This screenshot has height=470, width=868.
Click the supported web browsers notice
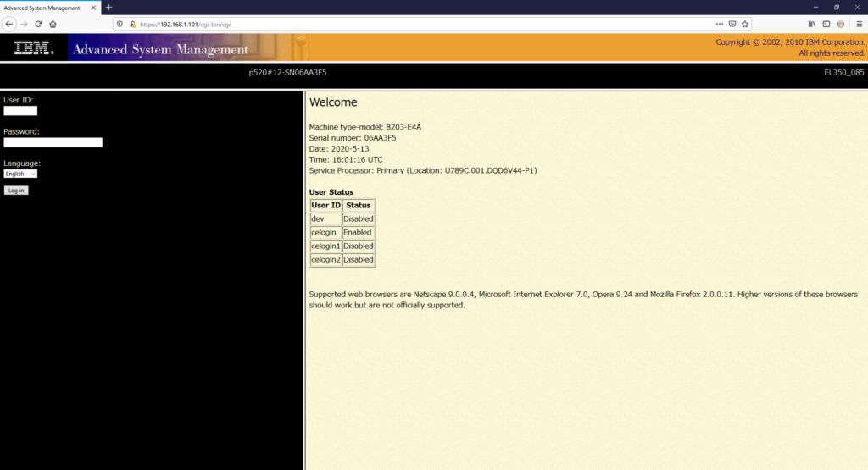583,300
